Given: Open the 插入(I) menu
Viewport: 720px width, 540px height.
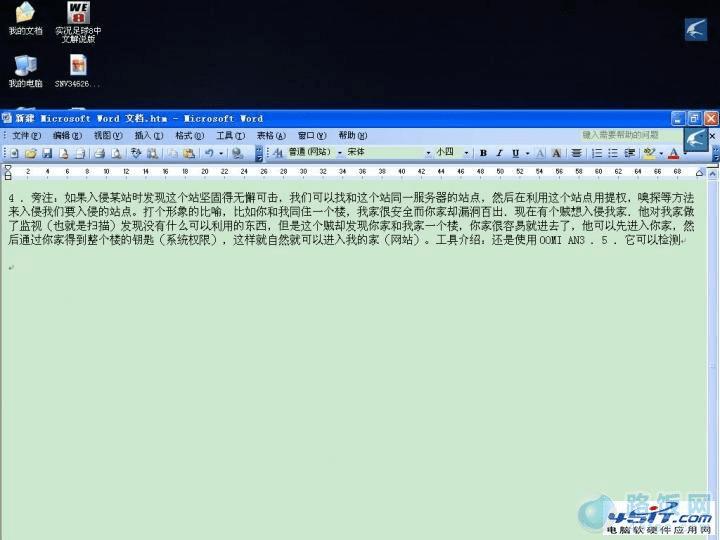Looking at the screenshot, I should pyautogui.click(x=149, y=135).
